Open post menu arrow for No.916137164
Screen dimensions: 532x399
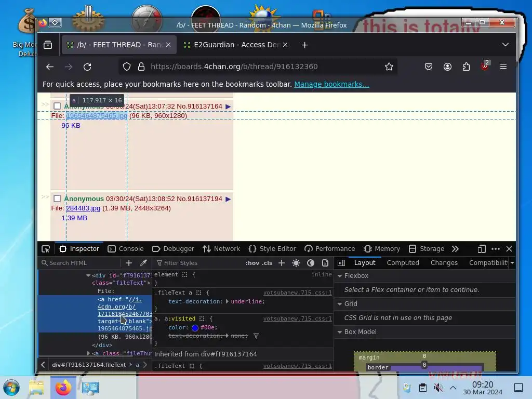point(228,107)
